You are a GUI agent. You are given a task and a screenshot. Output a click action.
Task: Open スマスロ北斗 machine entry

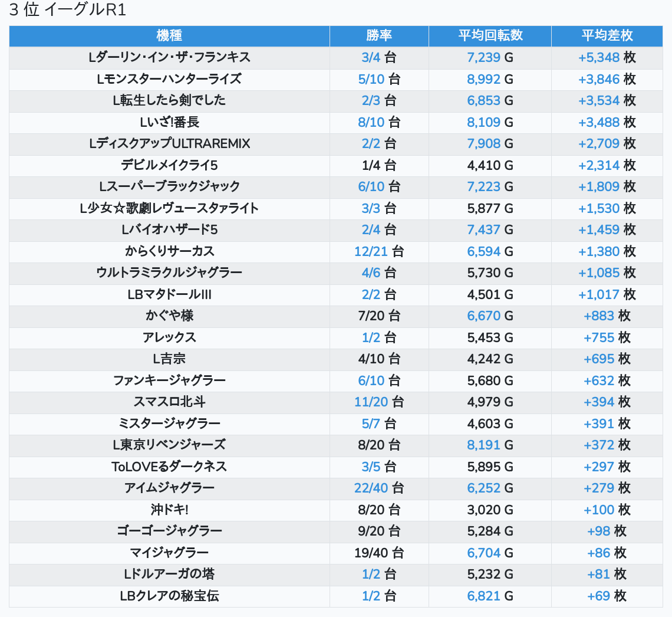(x=169, y=402)
